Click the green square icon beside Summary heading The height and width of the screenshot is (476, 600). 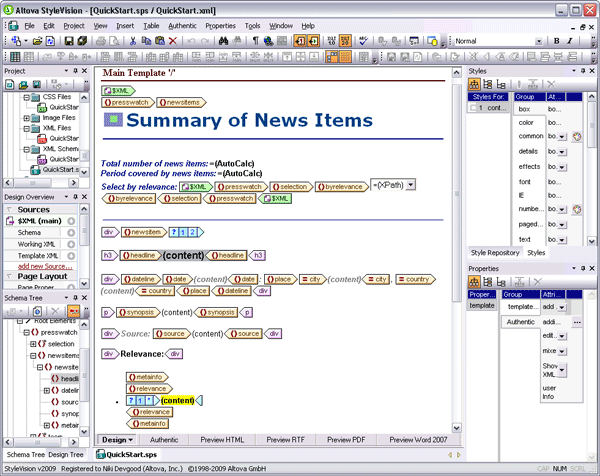click(x=113, y=119)
